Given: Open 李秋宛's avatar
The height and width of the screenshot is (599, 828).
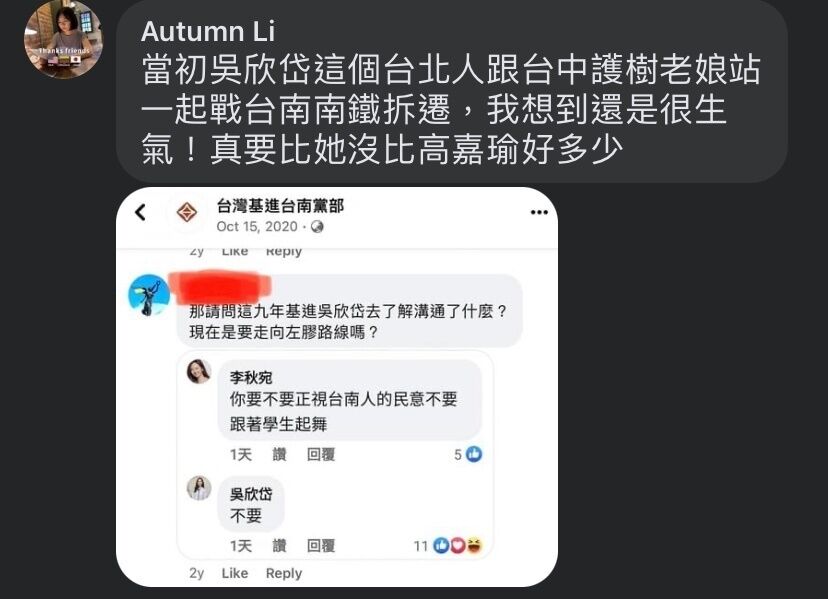Looking at the screenshot, I should (199, 371).
